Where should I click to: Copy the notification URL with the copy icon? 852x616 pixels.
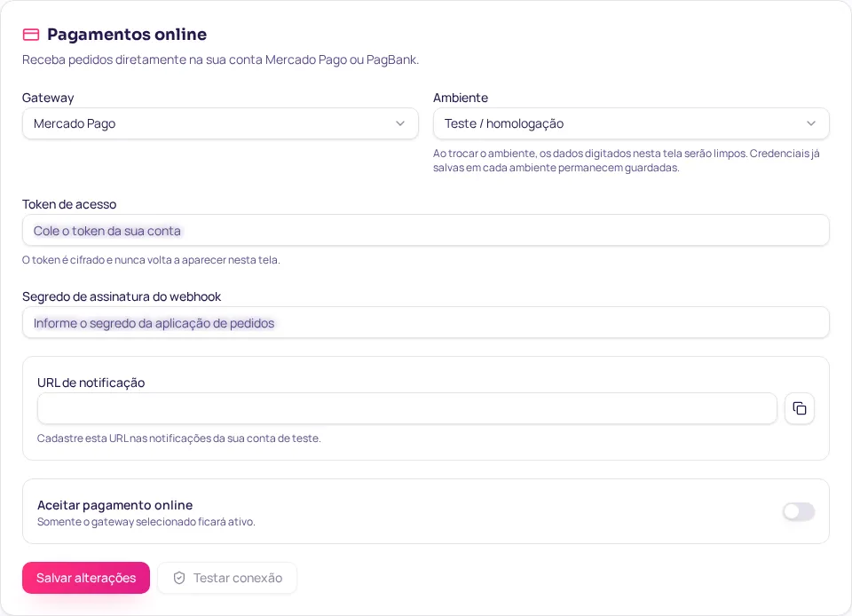click(x=800, y=408)
